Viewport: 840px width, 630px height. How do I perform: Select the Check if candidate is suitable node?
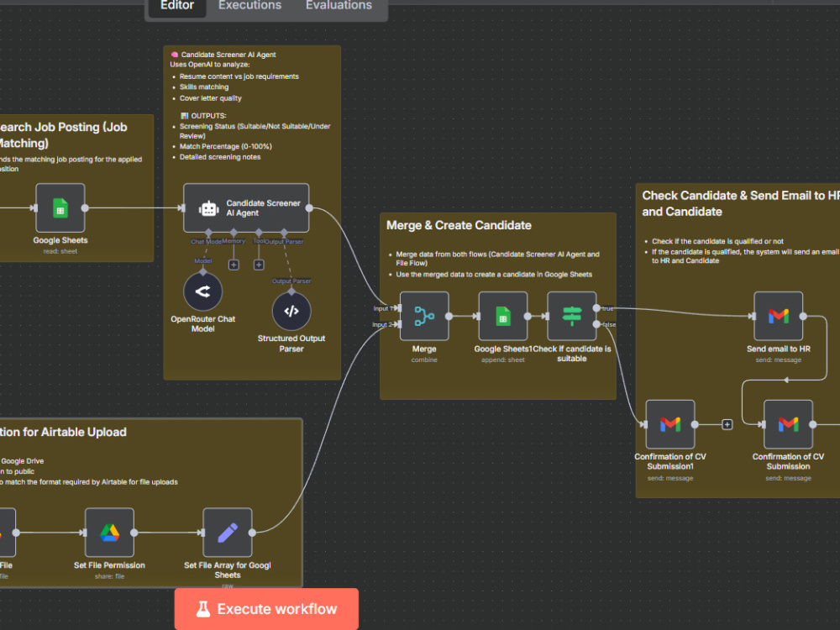[571, 316]
